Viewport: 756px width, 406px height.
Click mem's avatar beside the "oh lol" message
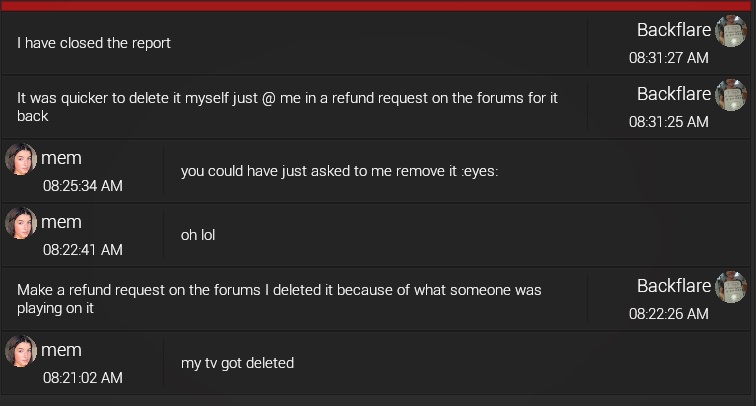coord(21,223)
